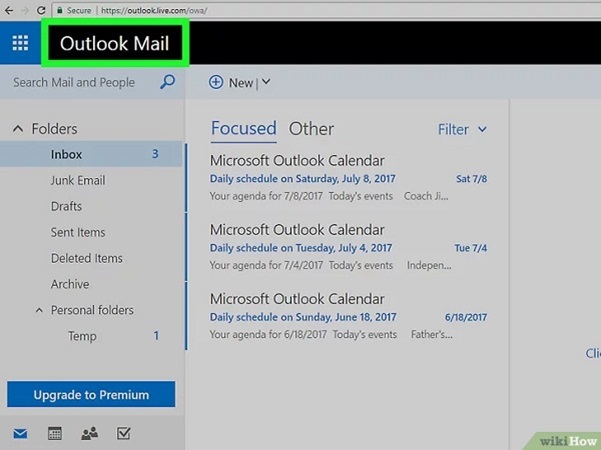The width and height of the screenshot is (601, 450).
Task: Open the Drafts folder
Action: coord(66,206)
